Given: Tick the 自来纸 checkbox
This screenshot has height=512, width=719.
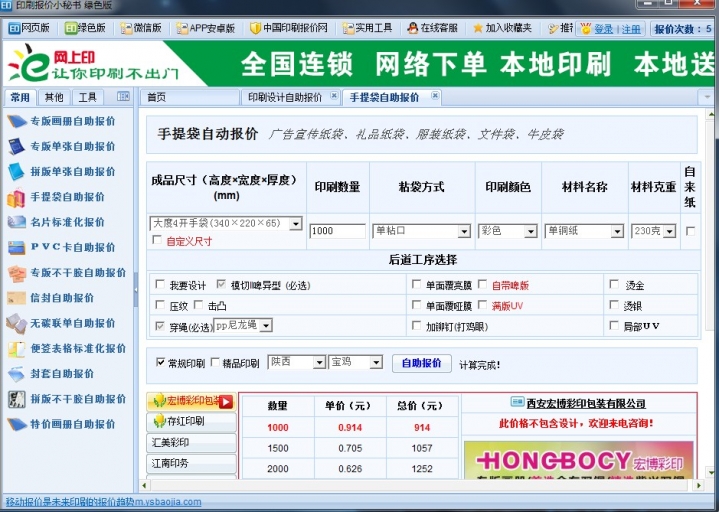Looking at the screenshot, I should (690, 231).
